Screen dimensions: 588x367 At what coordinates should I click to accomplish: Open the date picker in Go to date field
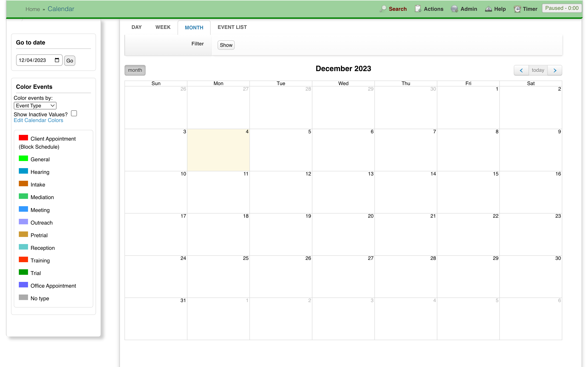(x=57, y=60)
